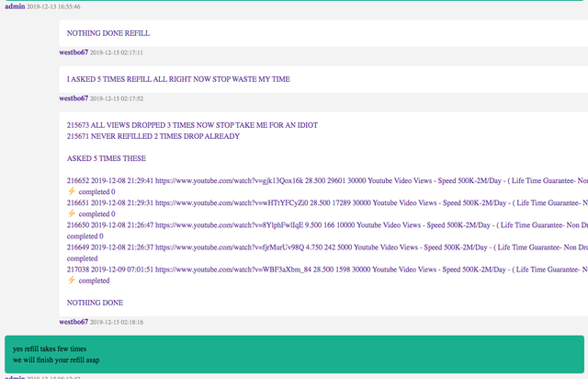Click order number 217038 in the message
The width and height of the screenshot is (588, 379).
[x=78, y=270]
